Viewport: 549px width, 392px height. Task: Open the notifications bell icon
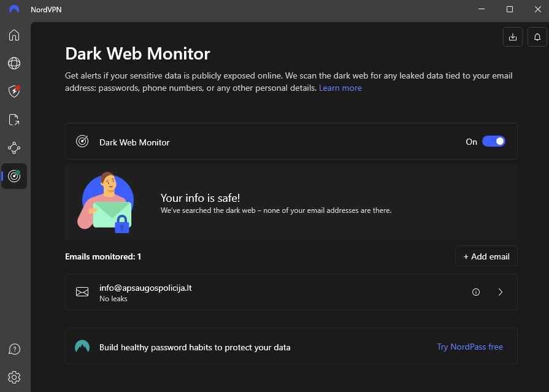[537, 37]
